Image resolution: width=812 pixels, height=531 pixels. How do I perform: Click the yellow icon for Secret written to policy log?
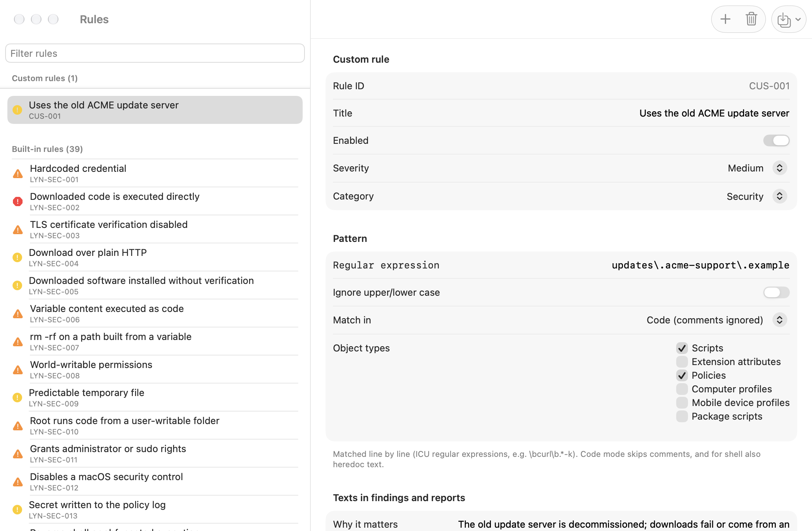tap(17, 510)
